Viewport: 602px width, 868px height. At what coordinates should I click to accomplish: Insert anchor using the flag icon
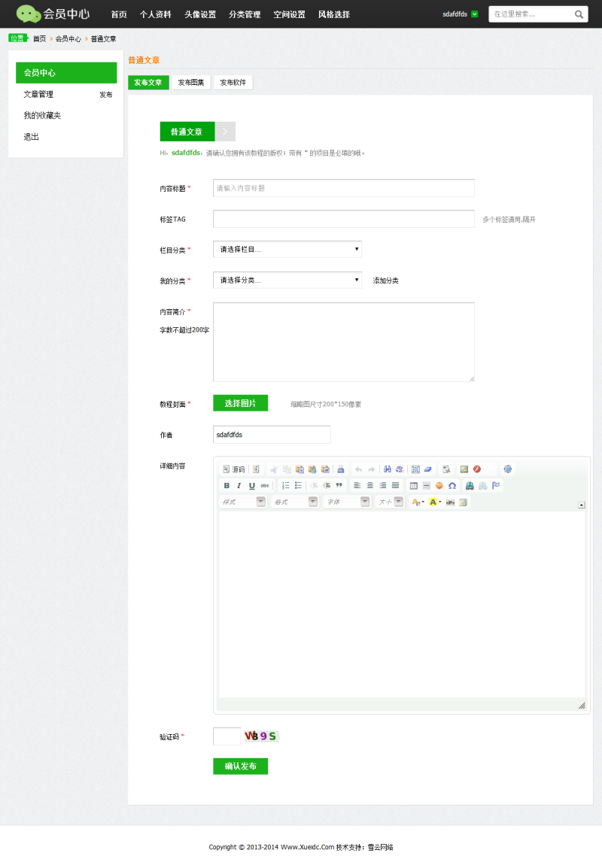[x=496, y=485]
